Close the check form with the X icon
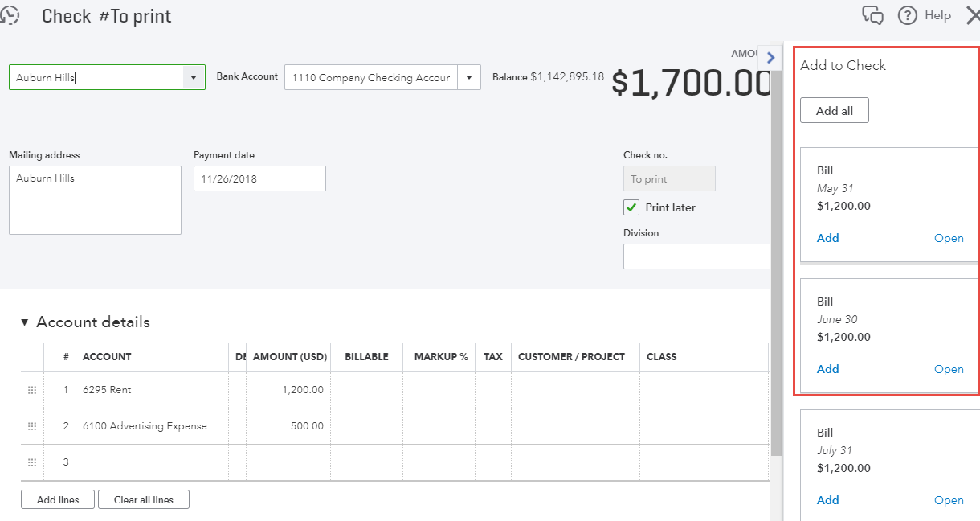 click(x=973, y=14)
